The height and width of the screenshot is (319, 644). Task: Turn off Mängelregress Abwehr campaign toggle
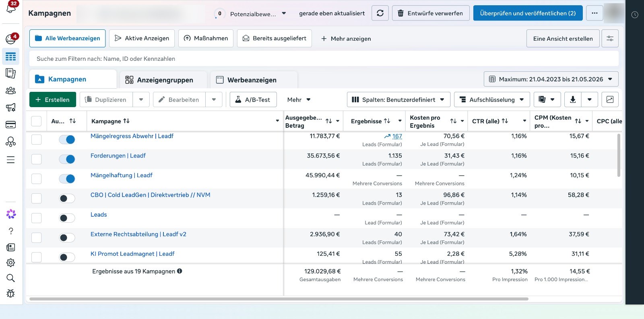[x=67, y=139]
